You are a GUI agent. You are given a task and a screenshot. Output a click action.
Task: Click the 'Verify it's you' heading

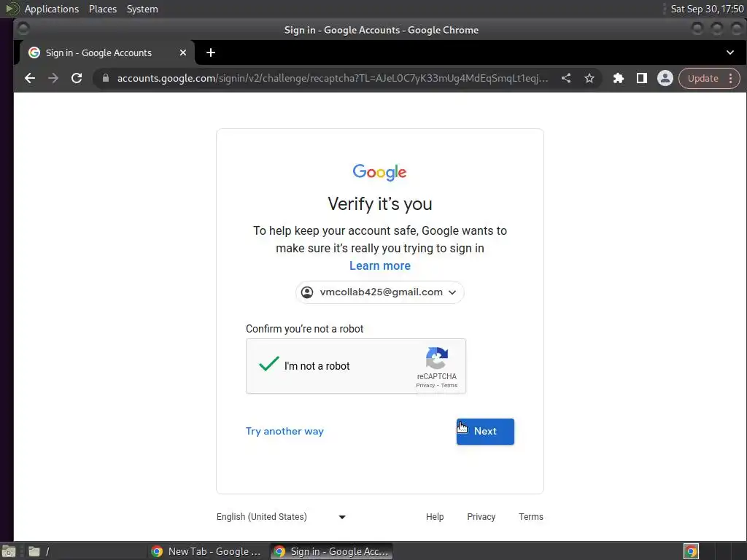(379, 204)
